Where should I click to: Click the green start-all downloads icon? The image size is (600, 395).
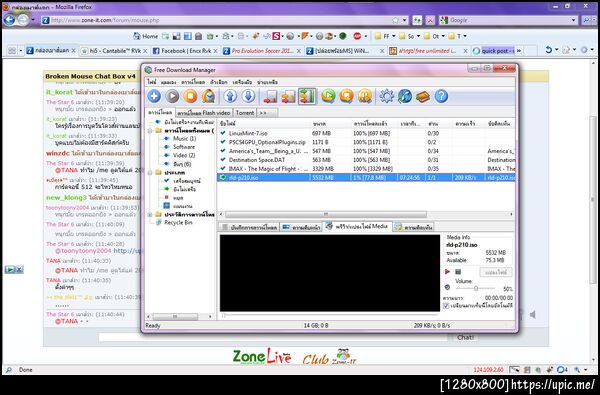pyautogui.click(x=328, y=96)
